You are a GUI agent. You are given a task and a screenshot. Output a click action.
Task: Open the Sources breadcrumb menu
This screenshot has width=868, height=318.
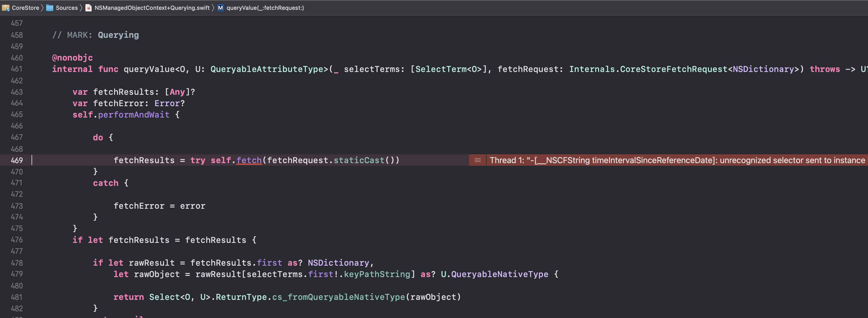point(67,8)
